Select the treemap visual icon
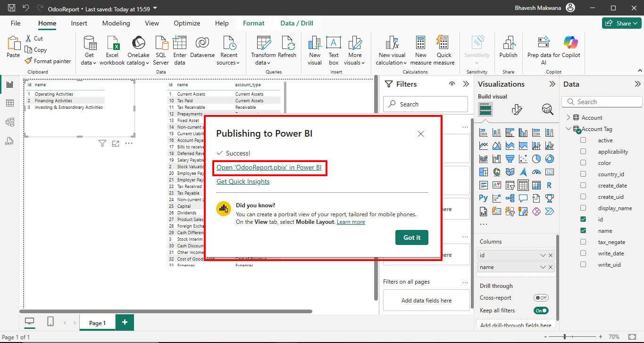Viewport: 644px width, 343px height. (x=483, y=172)
